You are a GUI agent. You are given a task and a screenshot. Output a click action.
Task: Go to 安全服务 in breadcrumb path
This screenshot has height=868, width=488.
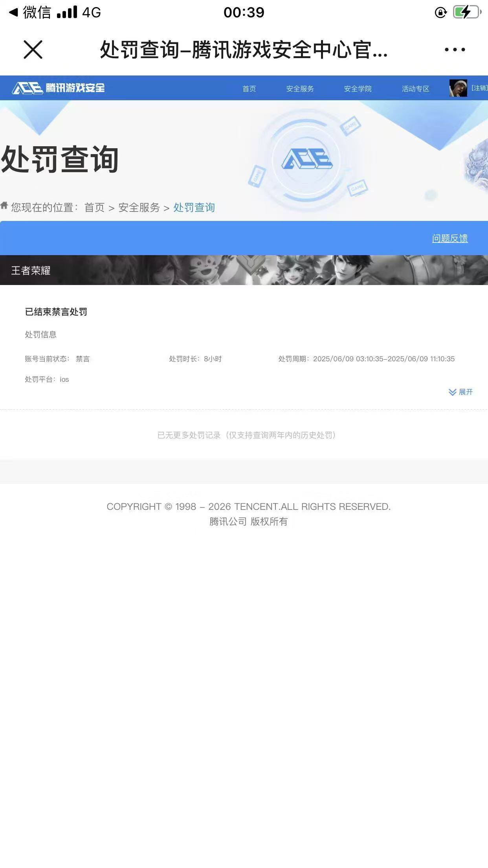click(x=139, y=208)
